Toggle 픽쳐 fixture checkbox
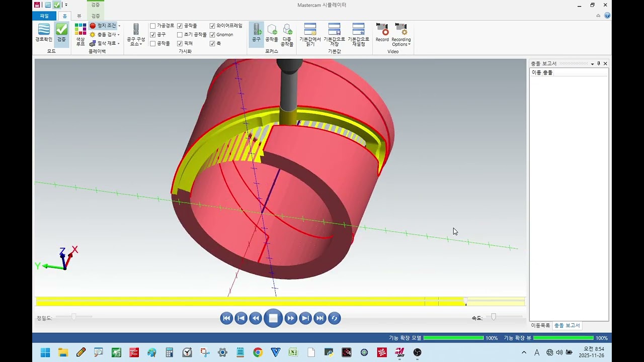Screen dimensions: 644x362 click(x=180, y=44)
